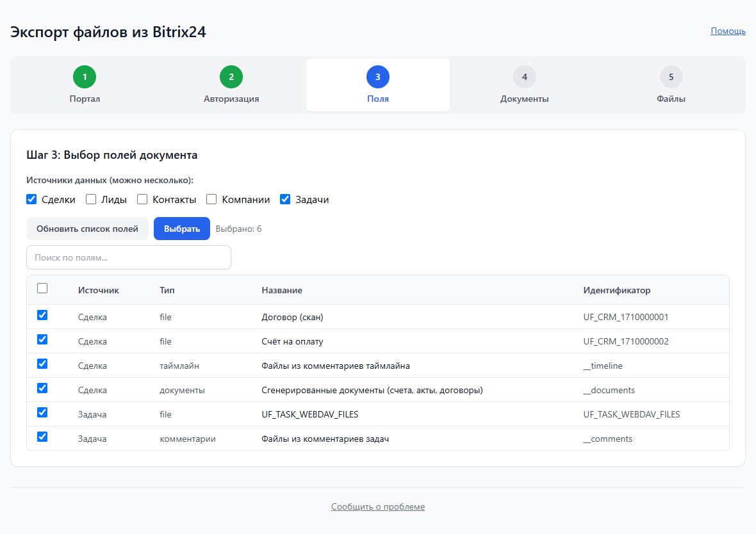Viewport: 756px width, 534px height.
Task: Click the __comments identifier cell
Action: pos(607,439)
